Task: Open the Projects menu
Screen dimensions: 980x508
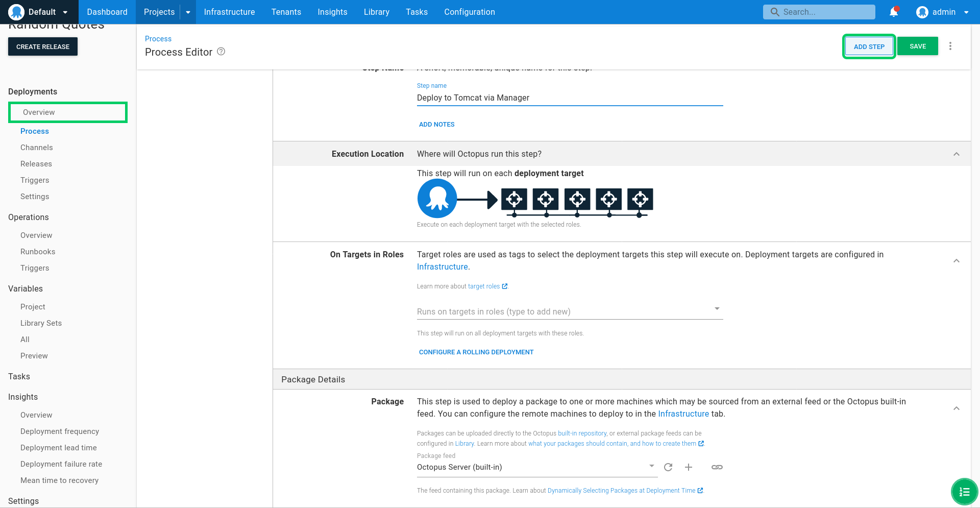Action: click(159, 12)
